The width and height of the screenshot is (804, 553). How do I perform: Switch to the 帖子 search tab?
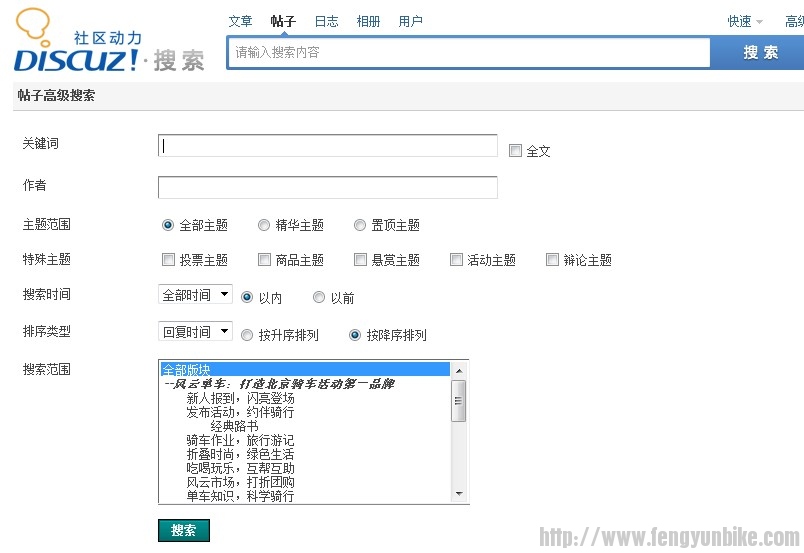tap(283, 22)
